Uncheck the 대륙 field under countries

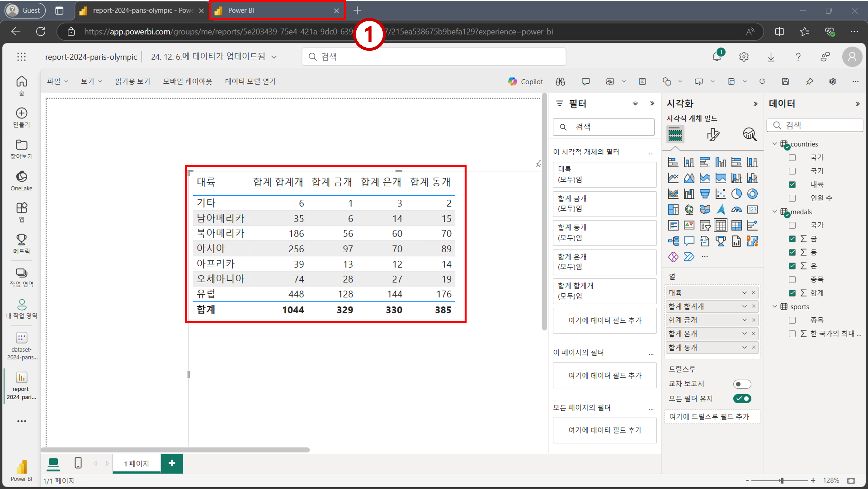tap(792, 185)
